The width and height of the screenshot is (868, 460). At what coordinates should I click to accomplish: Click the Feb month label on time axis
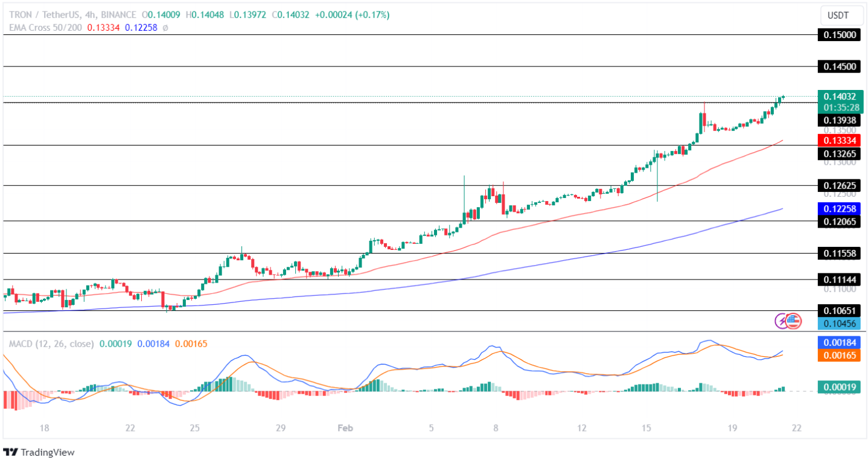tap(345, 428)
